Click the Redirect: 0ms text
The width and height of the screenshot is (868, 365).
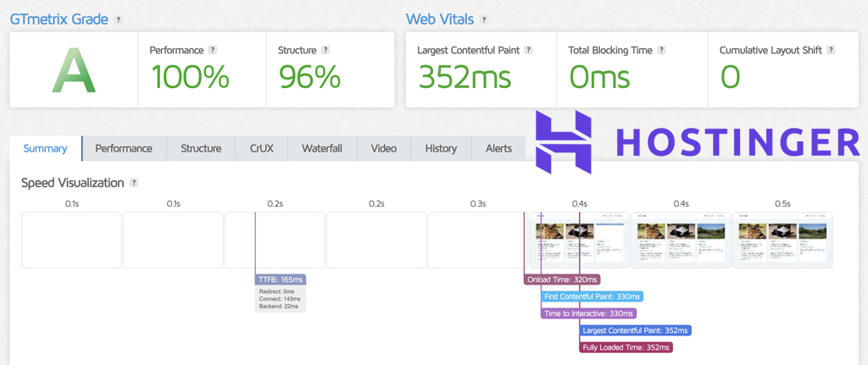tap(276, 291)
